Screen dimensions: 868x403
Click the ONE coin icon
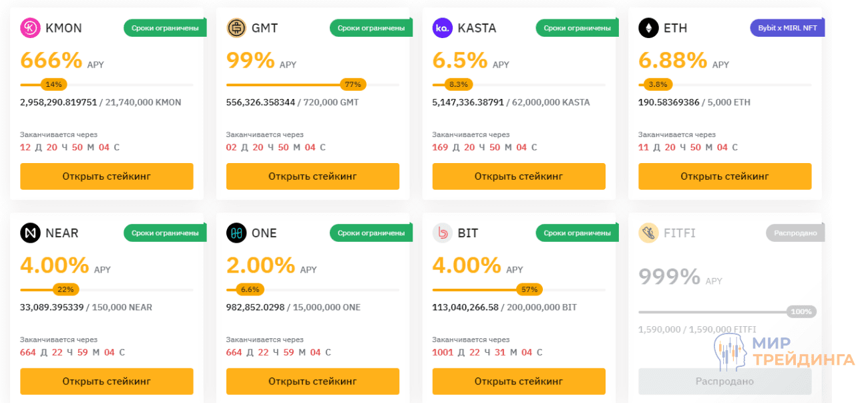coord(236,233)
